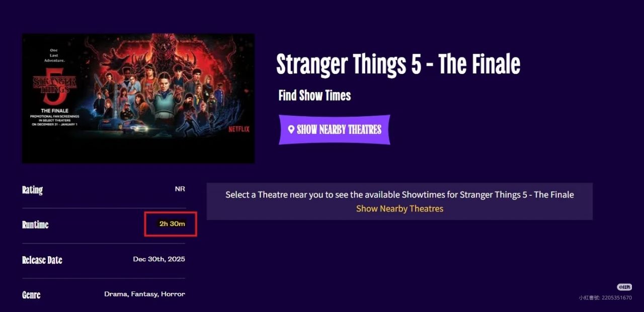
Task: Click the 小红书 watermark badge
Action: [x=624, y=287]
